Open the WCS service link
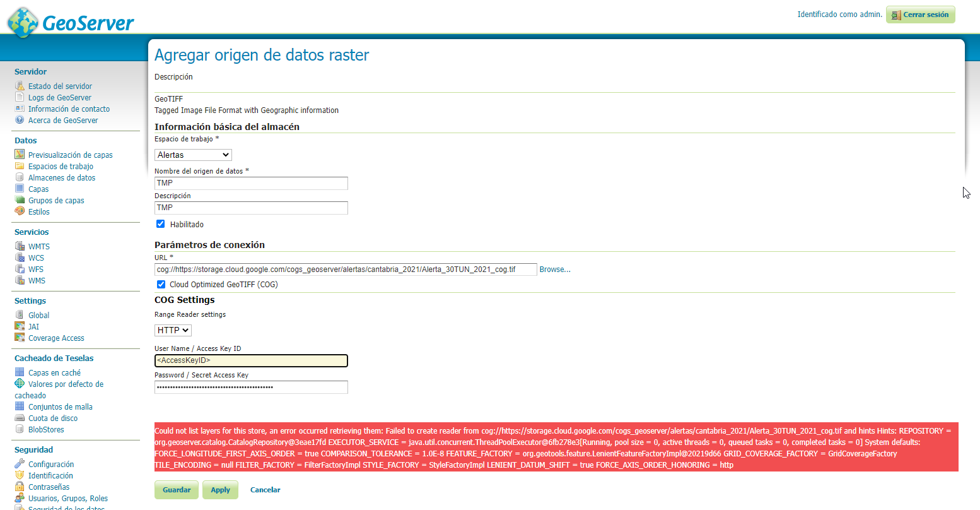 (36, 258)
